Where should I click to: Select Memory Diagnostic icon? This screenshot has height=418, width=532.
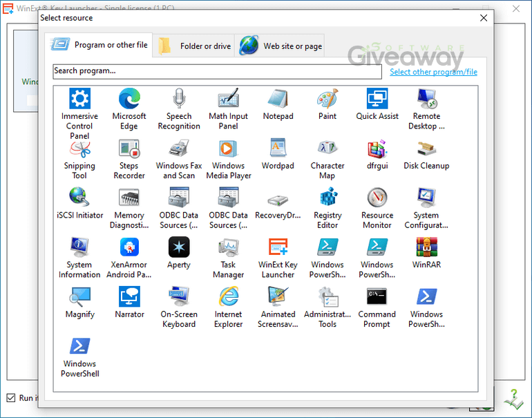[x=129, y=198]
